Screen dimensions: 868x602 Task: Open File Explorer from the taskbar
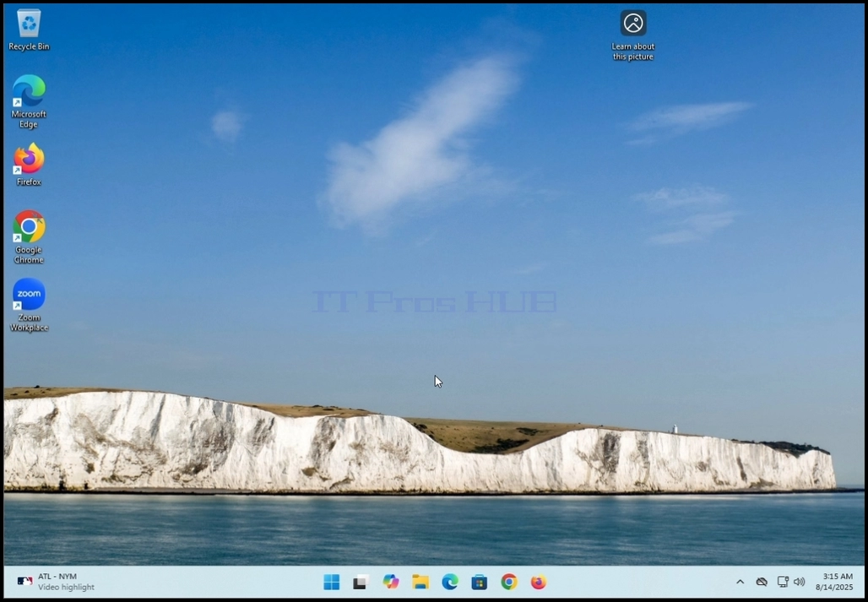[420, 582]
